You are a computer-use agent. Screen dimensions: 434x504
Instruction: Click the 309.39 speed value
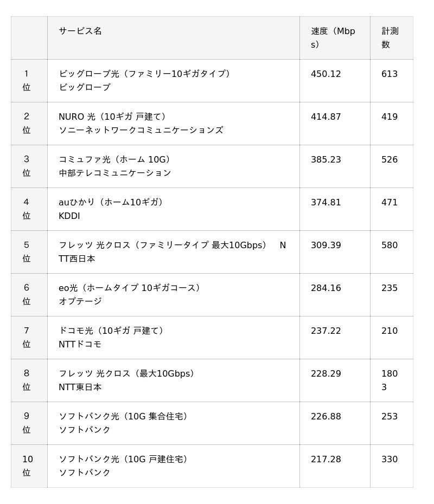coord(326,245)
